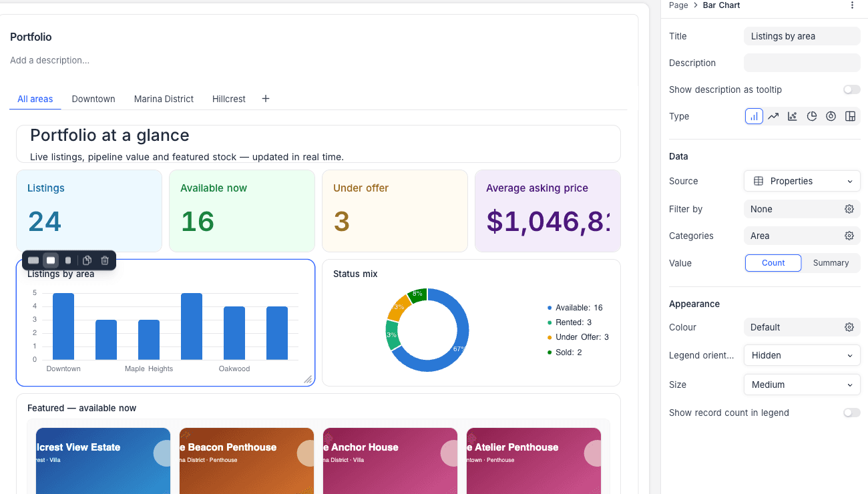Select the Available now stat card
Screen dimensions: 868x494
(242, 211)
